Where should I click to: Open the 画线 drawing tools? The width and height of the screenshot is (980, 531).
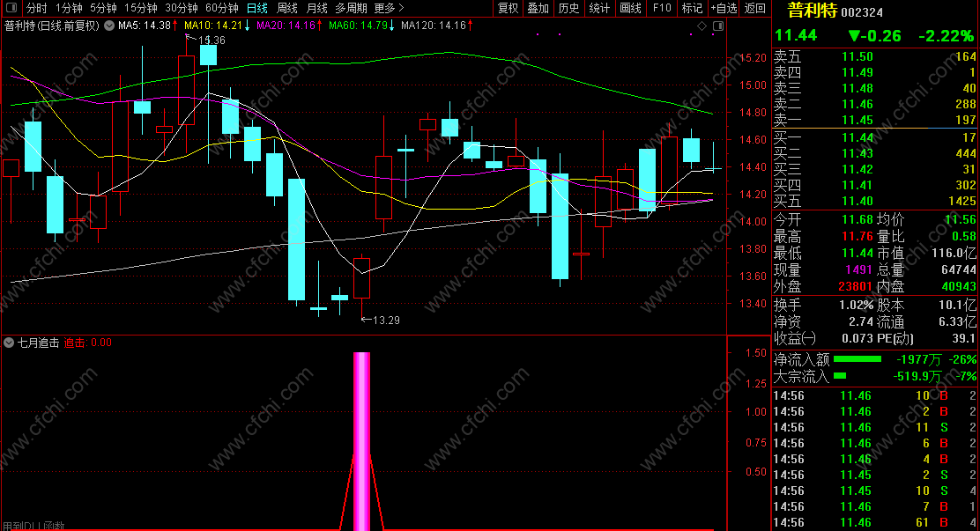pyautogui.click(x=631, y=8)
